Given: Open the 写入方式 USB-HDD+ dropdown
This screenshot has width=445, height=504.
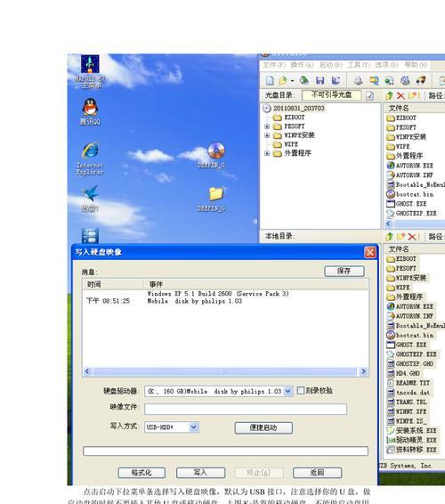Looking at the screenshot, I should (194, 427).
